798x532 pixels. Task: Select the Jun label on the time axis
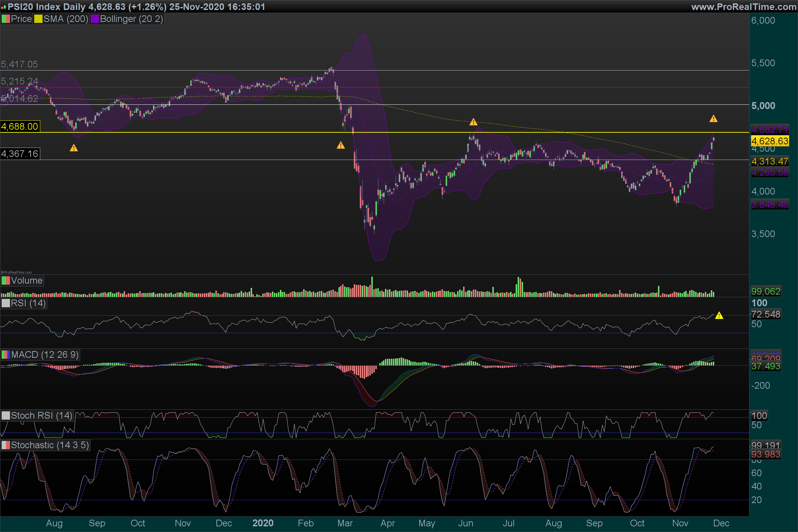[465, 523]
